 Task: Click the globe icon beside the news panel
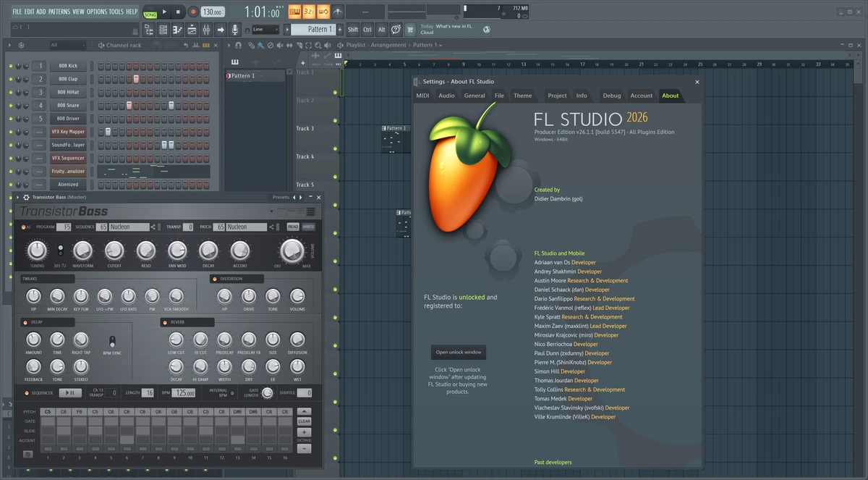[487, 30]
